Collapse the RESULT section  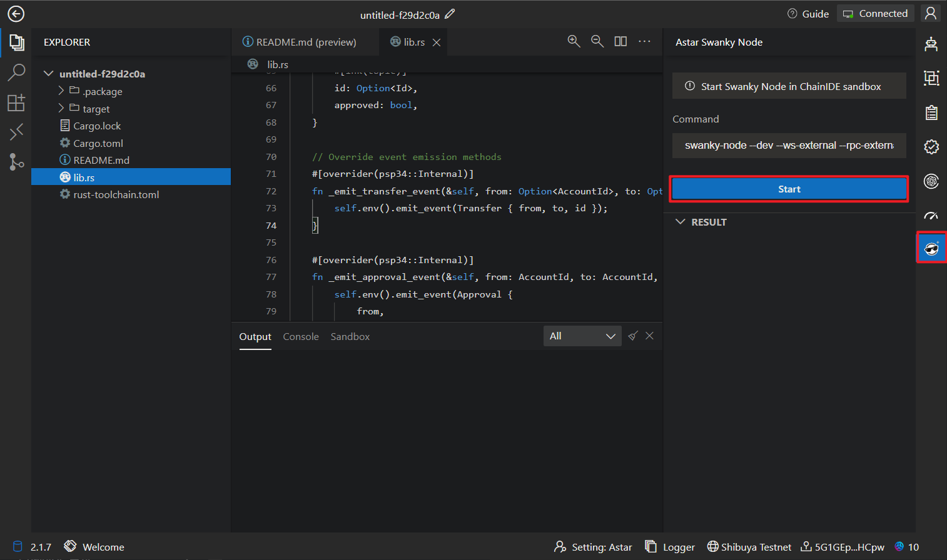click(681, 222)
